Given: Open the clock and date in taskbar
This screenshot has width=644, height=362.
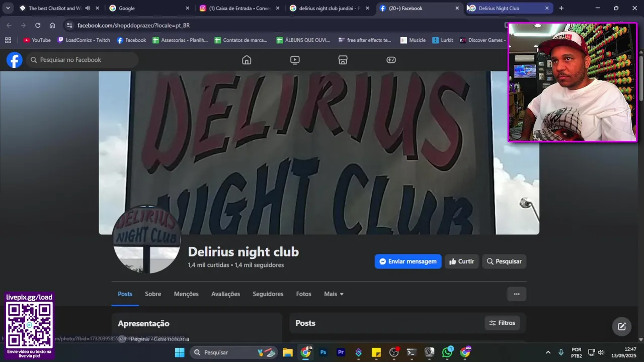Looking at the screenshot, I should pyautogui.click(x=623, y=352).
